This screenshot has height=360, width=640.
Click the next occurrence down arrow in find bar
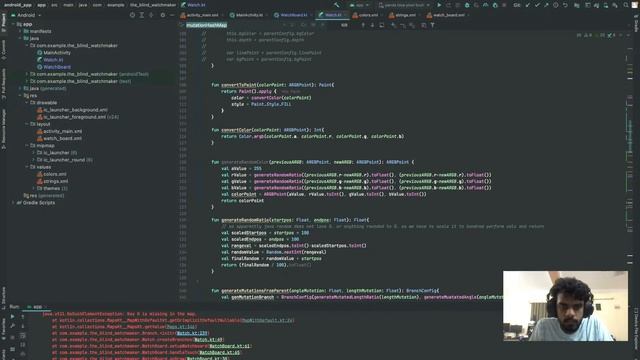point(372,25)
